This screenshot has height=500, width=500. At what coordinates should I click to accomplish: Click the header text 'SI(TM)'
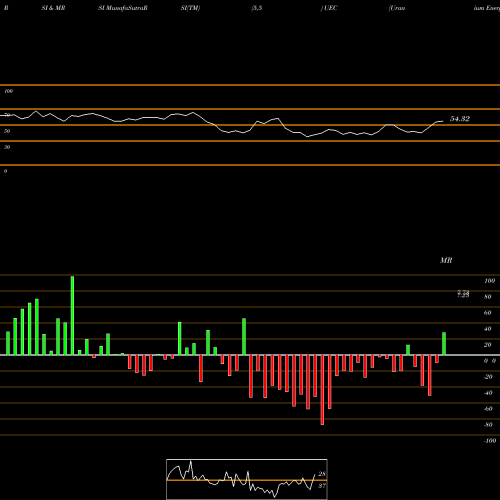[190, 8]
